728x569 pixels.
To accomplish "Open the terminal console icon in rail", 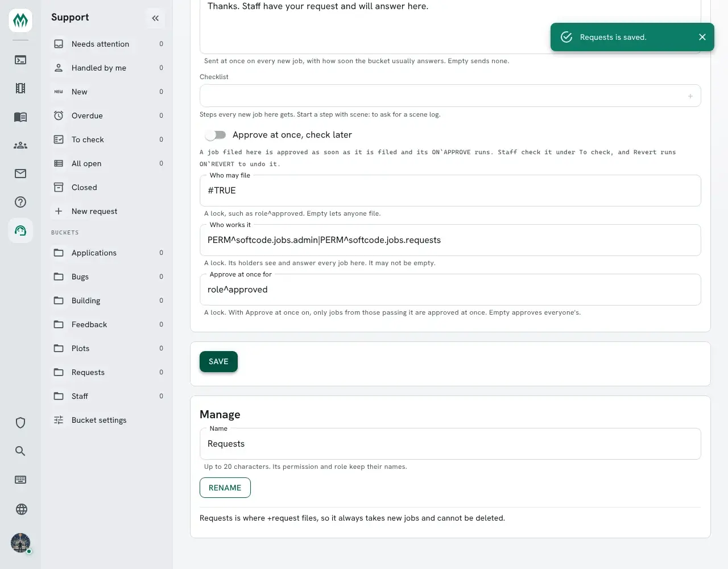I will pyautogui.click(x=20, y=60).
